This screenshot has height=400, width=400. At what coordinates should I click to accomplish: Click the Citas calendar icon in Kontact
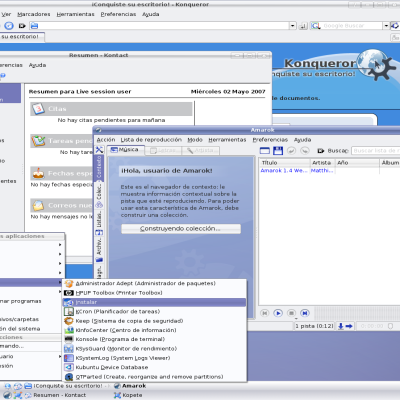tap(38, 109)
